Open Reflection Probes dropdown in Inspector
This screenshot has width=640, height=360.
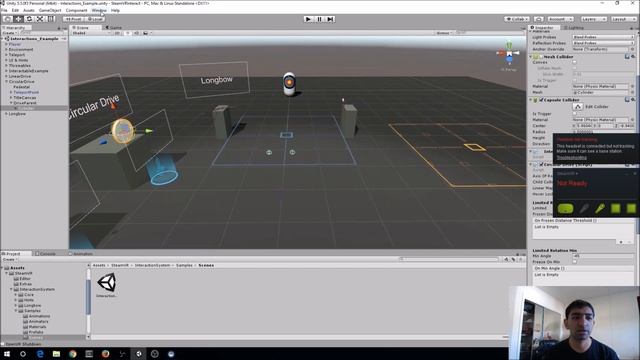603,43
